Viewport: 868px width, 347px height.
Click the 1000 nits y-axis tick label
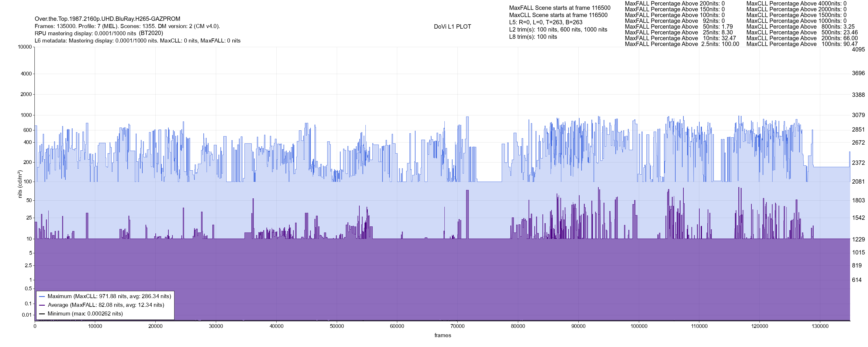26,115
